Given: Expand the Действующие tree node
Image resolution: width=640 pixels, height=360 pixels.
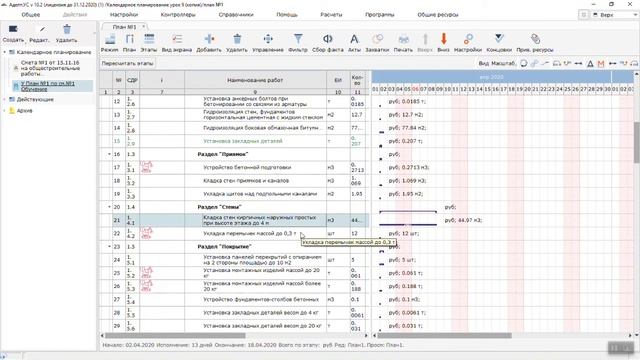Looking at the screenshot, I should pos(4,99).
